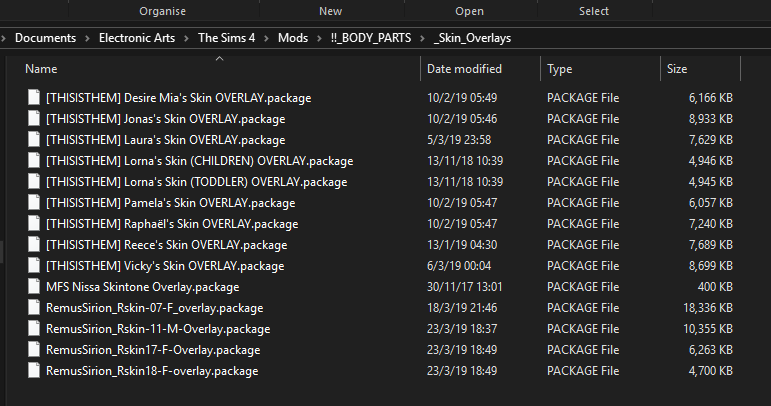Viewport: 771px width, 406px height.
Task: Select MFS Nissa Skintone Overlay.package file name
Action: click(x=143, y=287)
